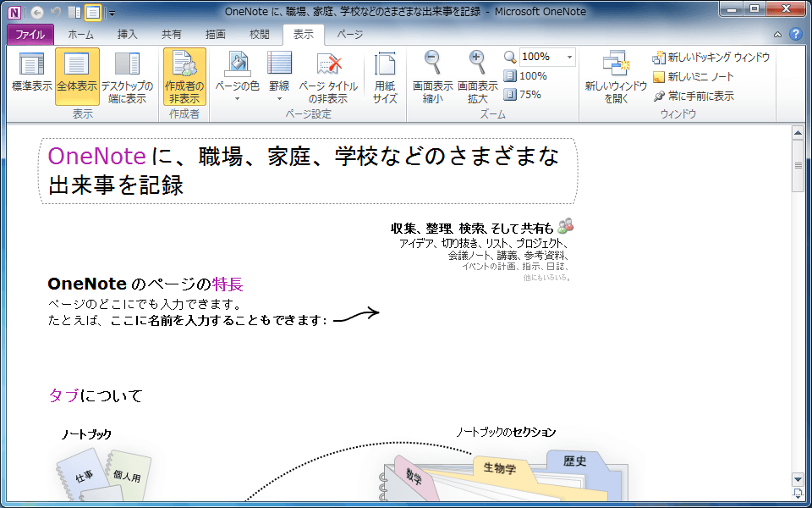This screenshot has width=812, height=508.
Task: Click the shared people icon beside 共有も
Action: pyautogui.click(x=566, y=226)
